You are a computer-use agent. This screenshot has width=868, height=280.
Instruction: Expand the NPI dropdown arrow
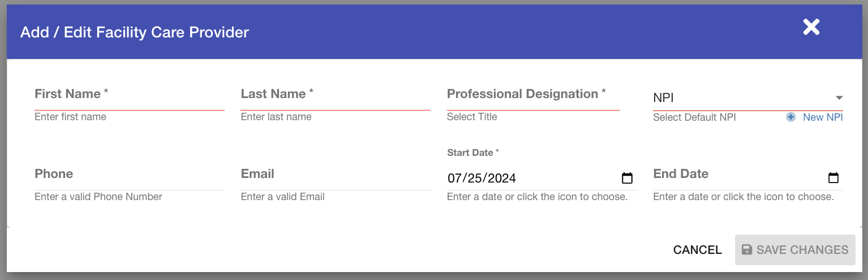(x=839, y=97)
